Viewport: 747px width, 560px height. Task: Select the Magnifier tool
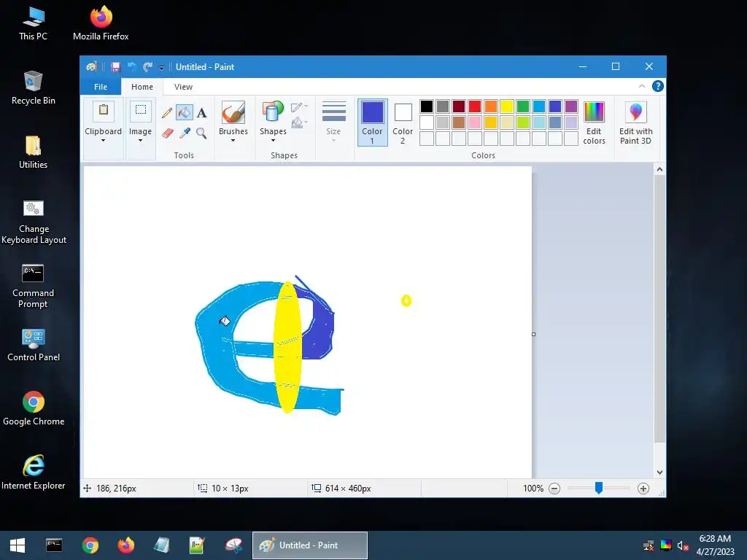coord(201,133)
